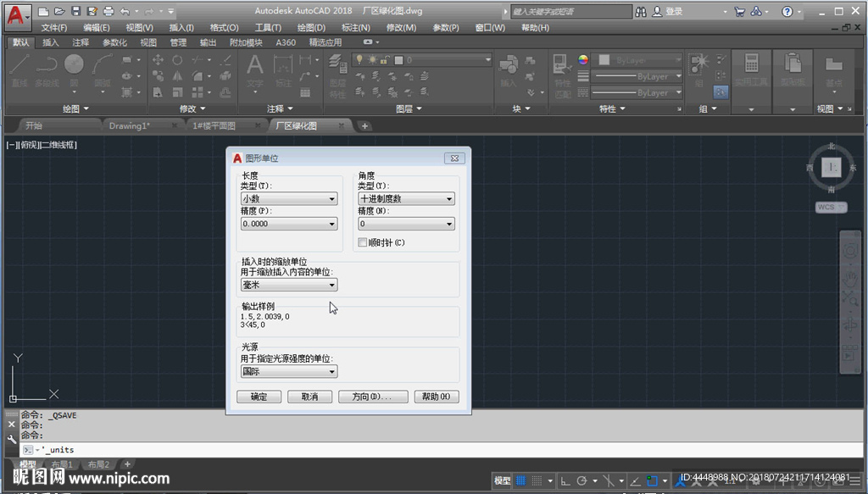Open the angle 类型 dropdown showing 十进制度数

[406, 198]
